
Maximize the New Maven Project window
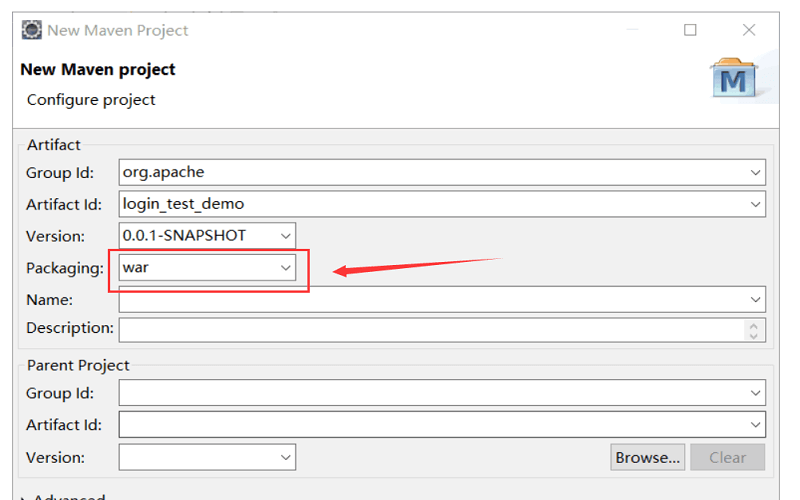coord(690,30)
